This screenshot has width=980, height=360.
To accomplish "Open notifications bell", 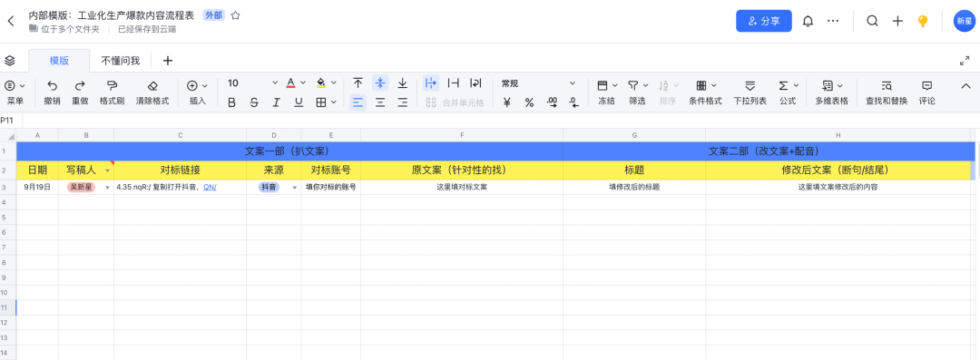I will (x=808, y=21).
